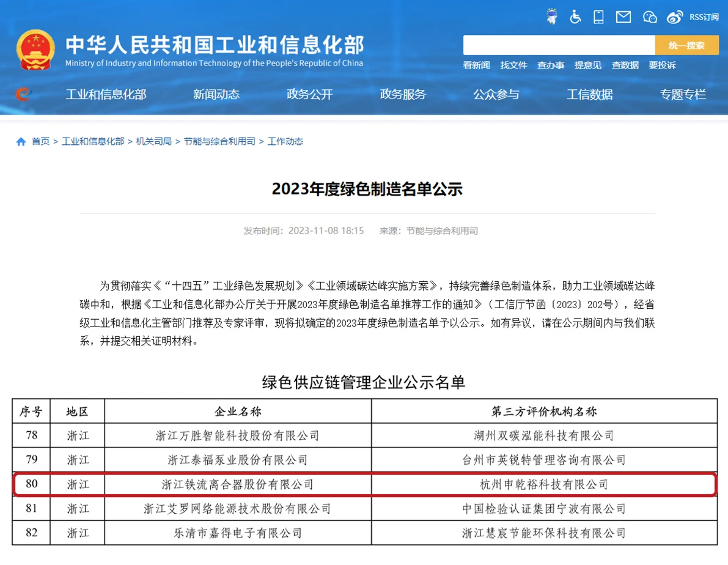Switch to the 政务服务 navigation tab
The width and height of the screenshot is (728, 565).
403,94
